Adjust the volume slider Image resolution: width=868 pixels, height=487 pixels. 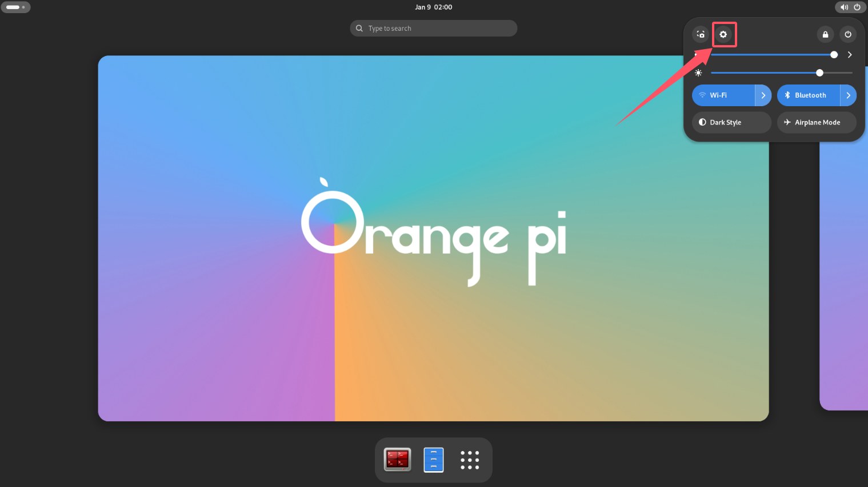tap(774, 55)
